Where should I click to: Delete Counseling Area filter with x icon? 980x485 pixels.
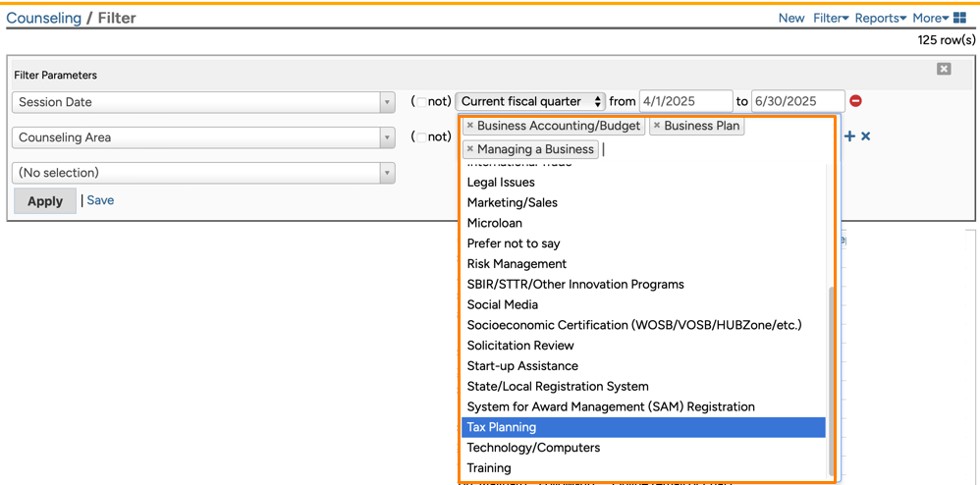tap(866, 136)
